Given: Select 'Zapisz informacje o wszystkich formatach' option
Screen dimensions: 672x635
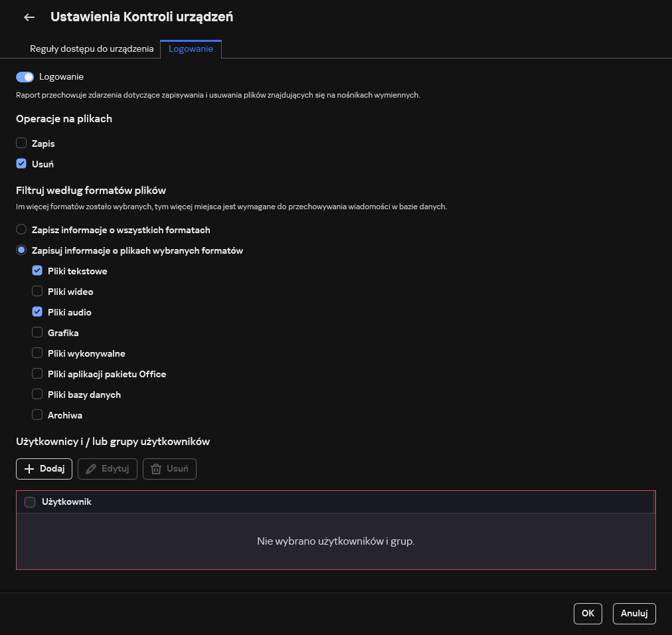Looking at the screenshot, I should [x=21, y=230].
